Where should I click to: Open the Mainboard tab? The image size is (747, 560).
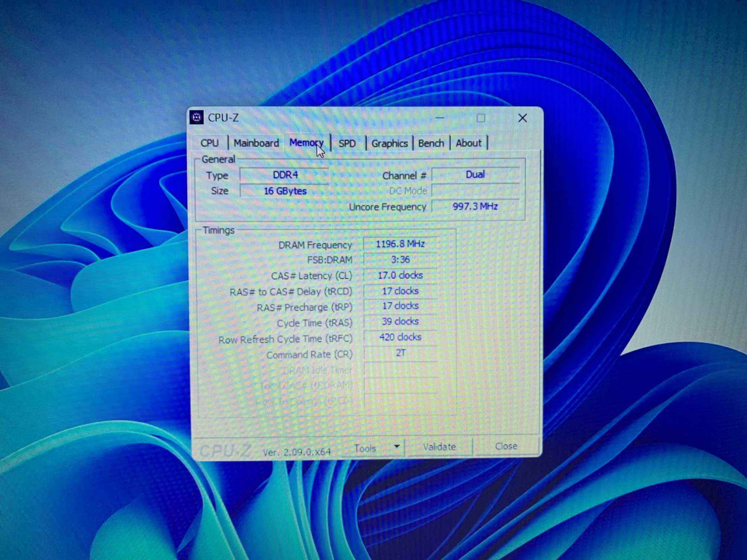pyautogui.click(x=256, y=143)
